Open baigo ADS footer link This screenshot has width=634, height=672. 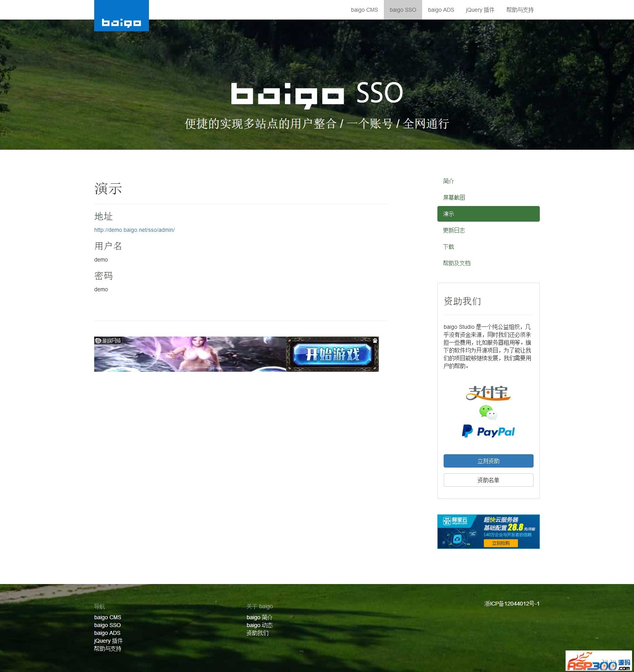[107, 633]
